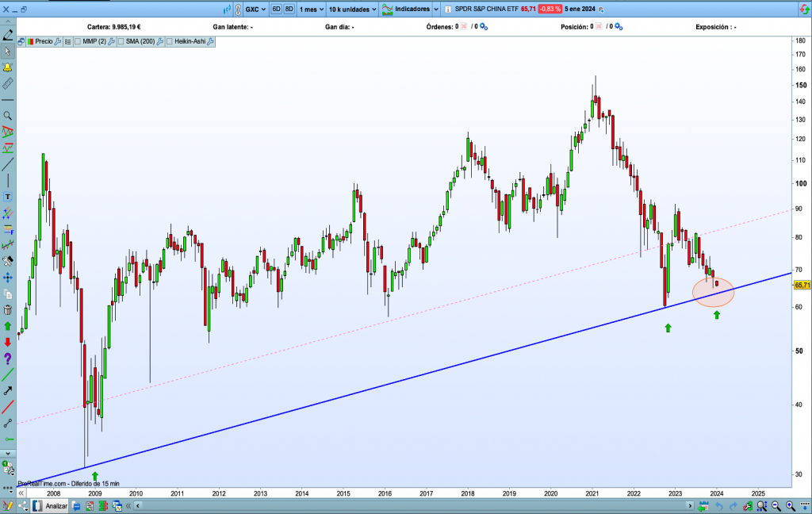Select the pencil drawing tool
The width and height of the screenshot is (812, 514).
pyautogui.click(x=8, y=35)
